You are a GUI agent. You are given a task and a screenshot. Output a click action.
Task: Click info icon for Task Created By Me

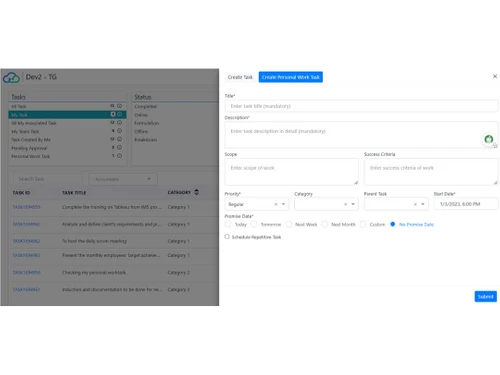pos(119,139)
